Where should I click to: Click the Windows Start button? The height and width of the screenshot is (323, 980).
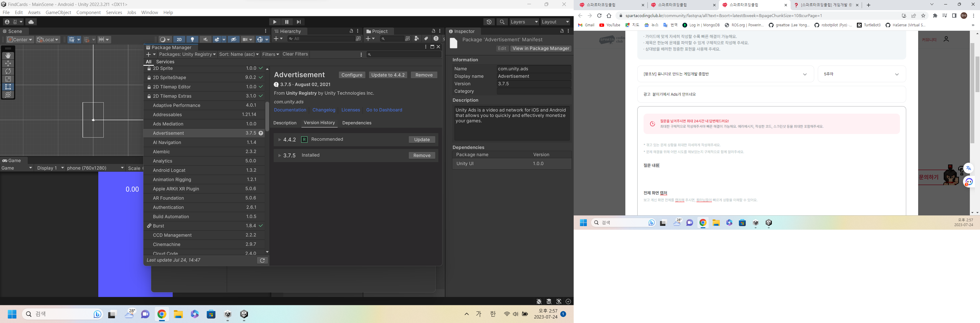point(12,314)
